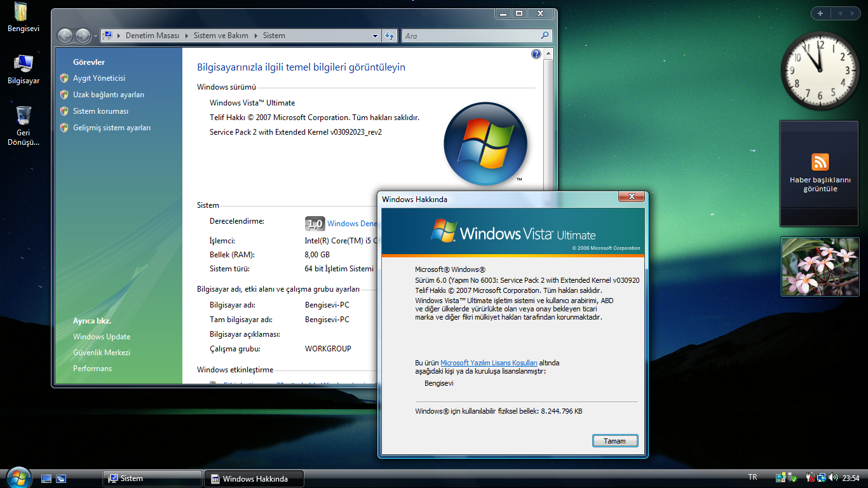
Task: Select the Sistem breadcrumb in address bar
Action: click(274, 36)
